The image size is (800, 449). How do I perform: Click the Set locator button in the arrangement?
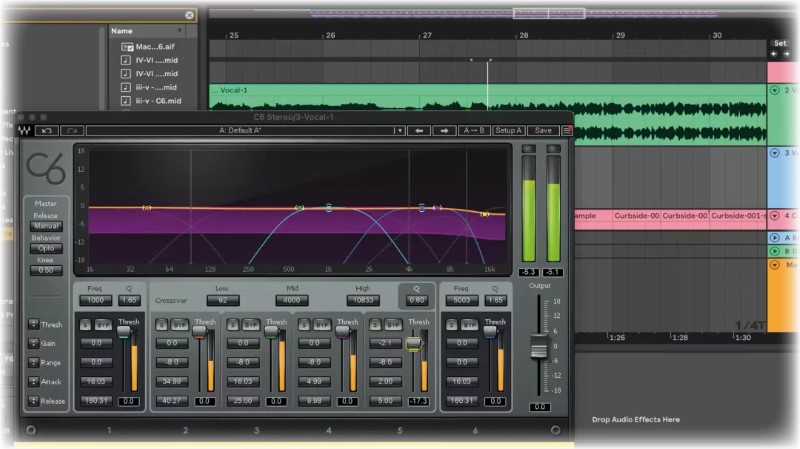tap(780, 43)
